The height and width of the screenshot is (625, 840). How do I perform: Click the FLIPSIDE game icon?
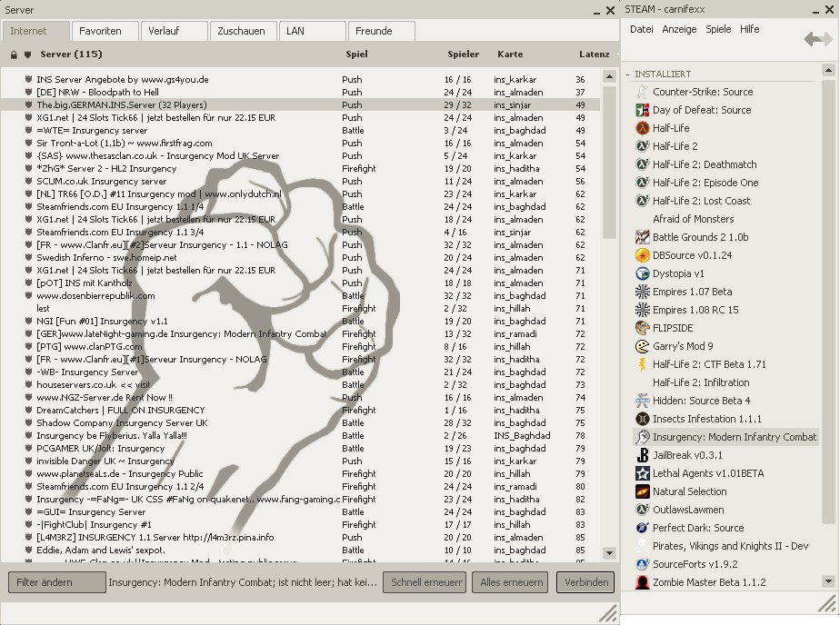642,328
